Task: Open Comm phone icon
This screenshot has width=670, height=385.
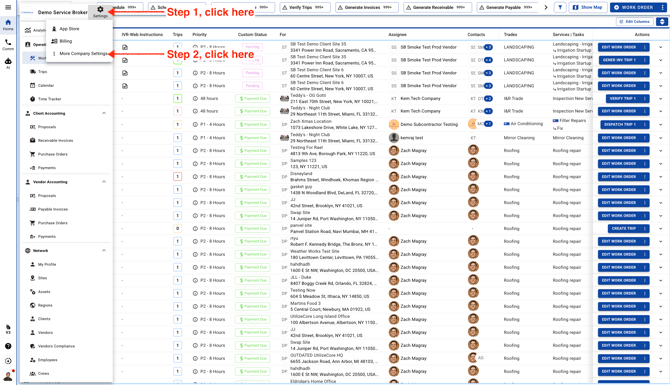Action: click(x=8, y=44)
